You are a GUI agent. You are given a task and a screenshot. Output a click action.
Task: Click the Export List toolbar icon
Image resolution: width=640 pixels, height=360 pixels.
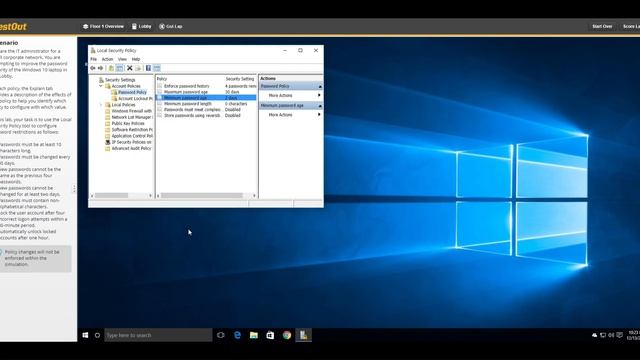point(138,68)
